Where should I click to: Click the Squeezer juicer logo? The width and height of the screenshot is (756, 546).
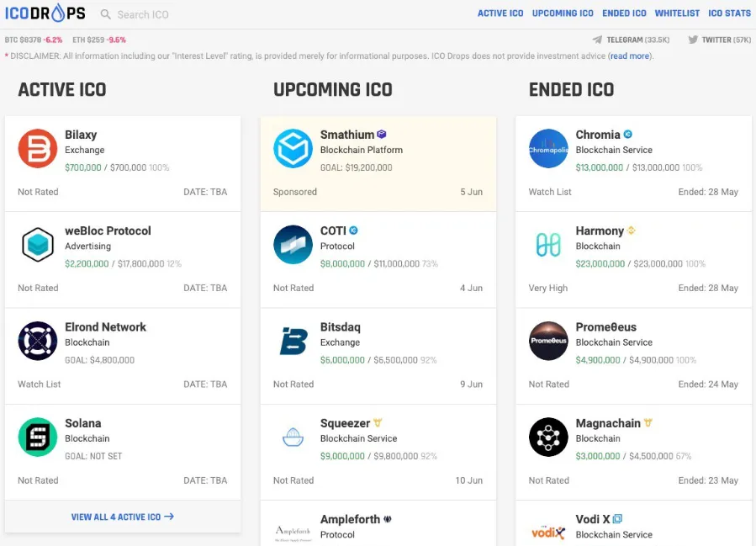pyautogui.click(x=293, y=437)
